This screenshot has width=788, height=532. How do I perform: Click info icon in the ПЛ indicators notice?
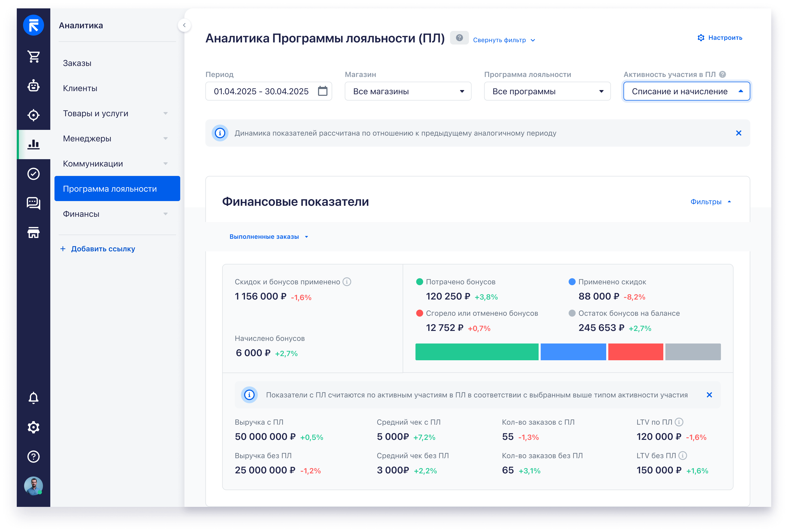pos(249,395)
